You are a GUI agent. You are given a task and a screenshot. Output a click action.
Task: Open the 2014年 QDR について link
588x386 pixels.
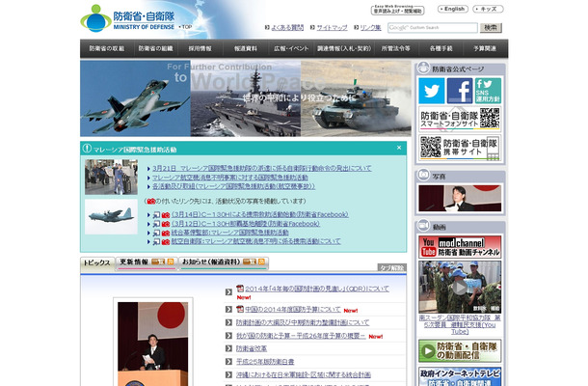pyautogui.click(x=317, y=289)
